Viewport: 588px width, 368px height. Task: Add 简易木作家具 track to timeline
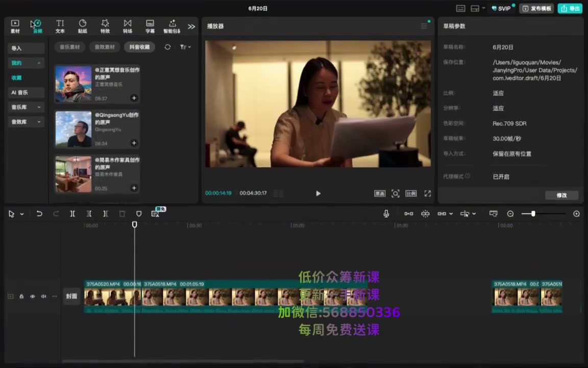134,188
